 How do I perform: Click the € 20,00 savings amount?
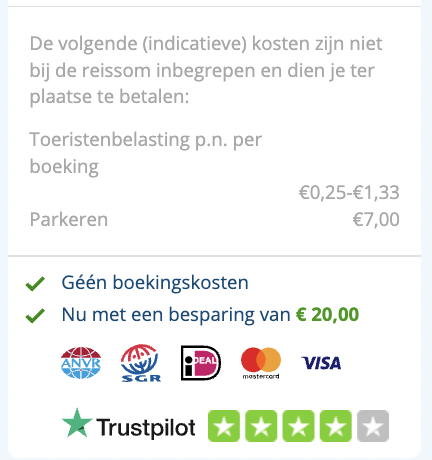click(327, 314)
